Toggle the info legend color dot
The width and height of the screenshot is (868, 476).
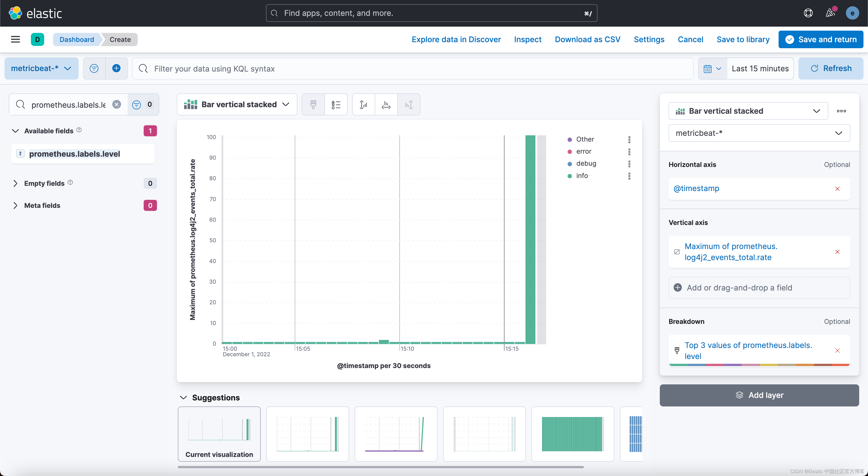click(570, 176)
